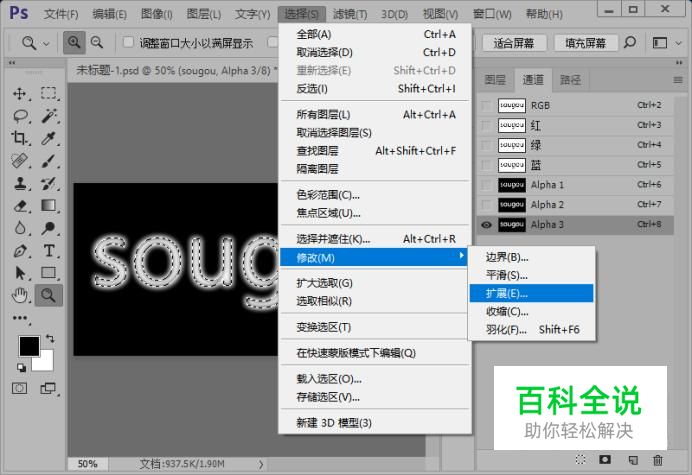Select the Clone Stamp tool
This screenshot has height=475, width=692.
coord(19,183)
